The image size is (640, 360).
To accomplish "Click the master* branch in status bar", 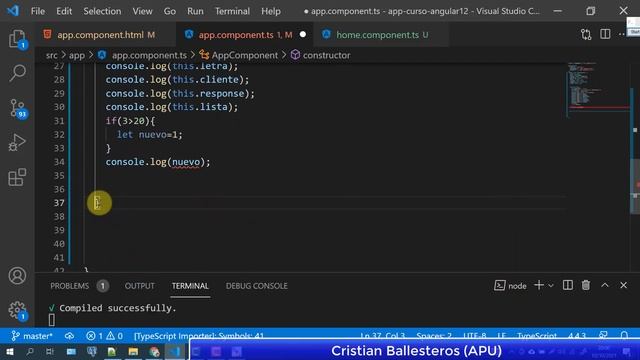I will (32, 336).
